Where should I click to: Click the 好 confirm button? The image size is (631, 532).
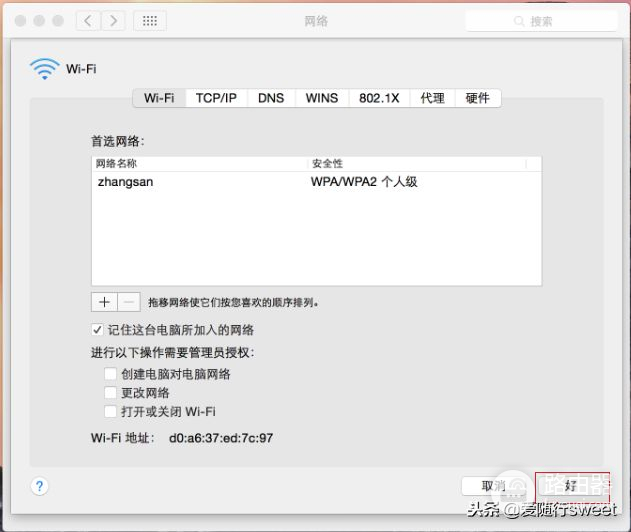pyautogui.click(x=571, y=486)
